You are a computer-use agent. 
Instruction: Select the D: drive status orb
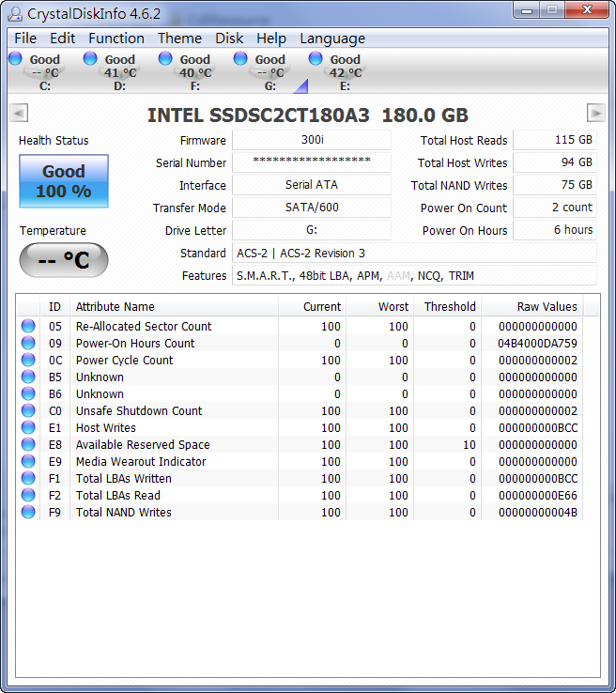(90, 58)
